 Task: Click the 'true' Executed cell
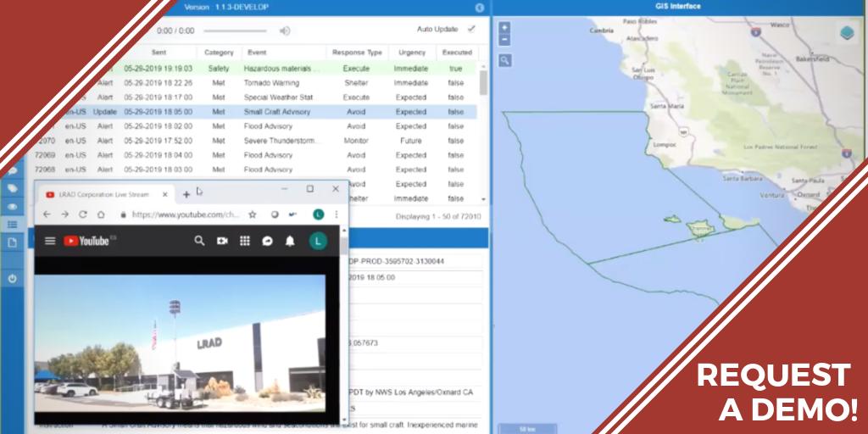coord(455,69)
